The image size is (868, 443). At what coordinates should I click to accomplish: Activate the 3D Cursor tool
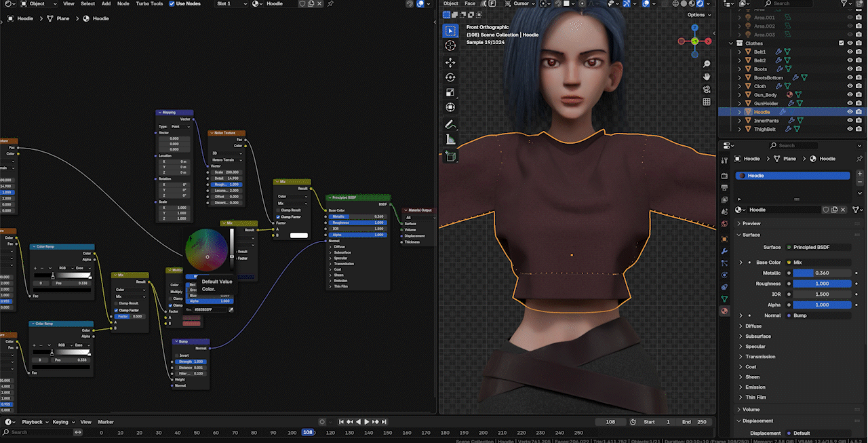click(x=450, y=45)
